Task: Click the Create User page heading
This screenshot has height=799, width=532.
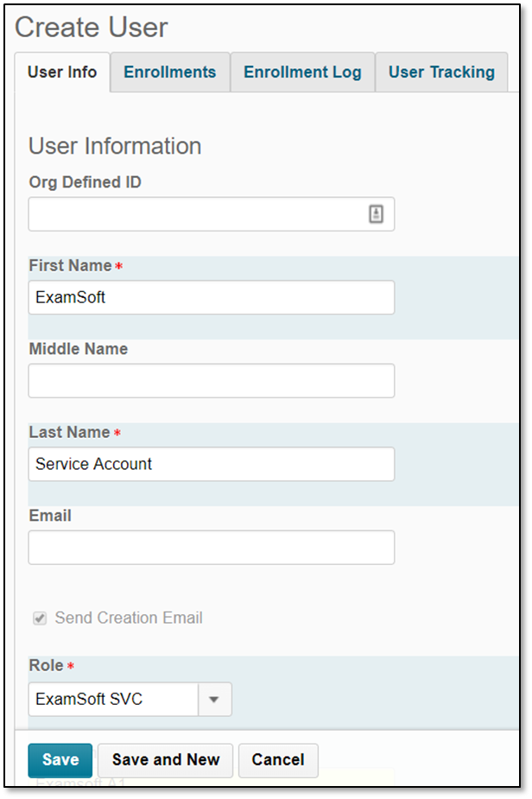Action: [x=92, y=27]
